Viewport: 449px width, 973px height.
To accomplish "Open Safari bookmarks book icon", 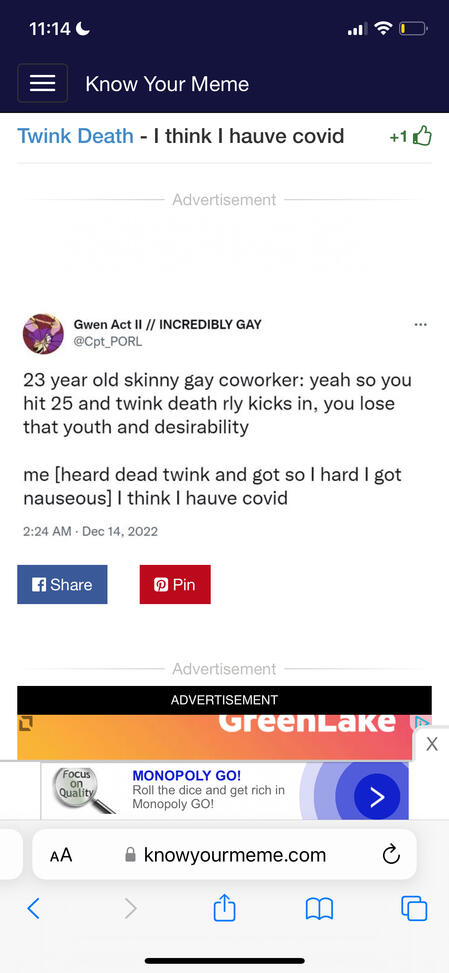I will 319,910.
